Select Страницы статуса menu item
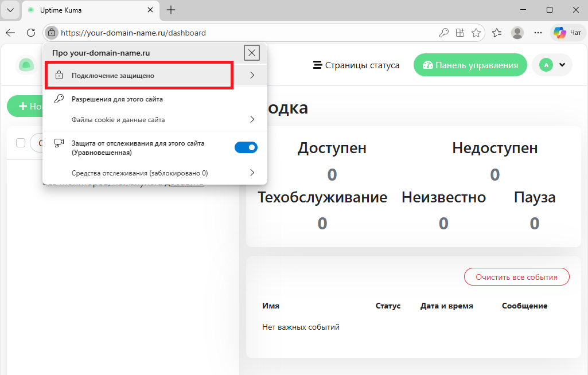The height and width of the screenshot is (375, 588). (357, 65)
